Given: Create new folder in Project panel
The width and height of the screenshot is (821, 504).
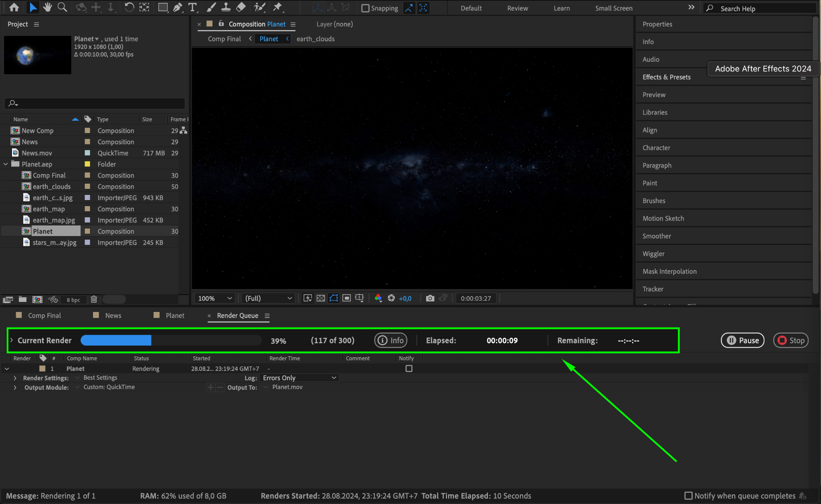Looking at the screenshot, I should 22,300.
